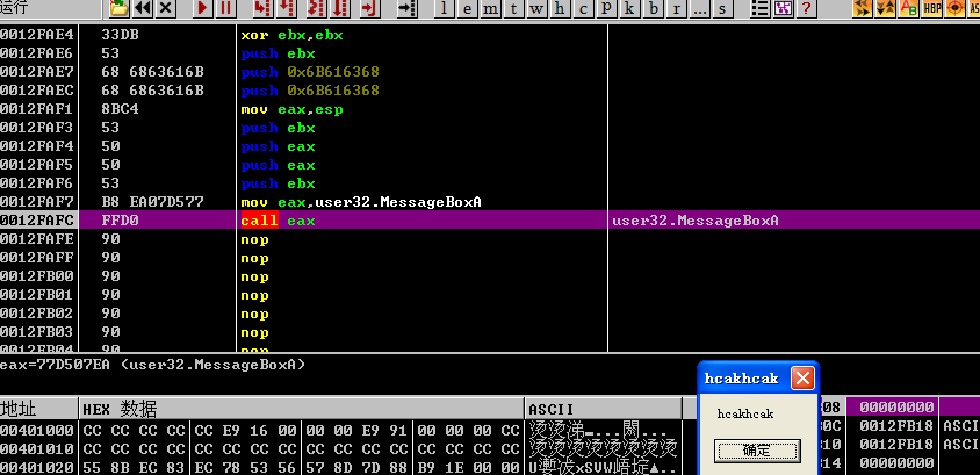
Task: Click the Step into toolbar icon
Action: pos(263,8)
